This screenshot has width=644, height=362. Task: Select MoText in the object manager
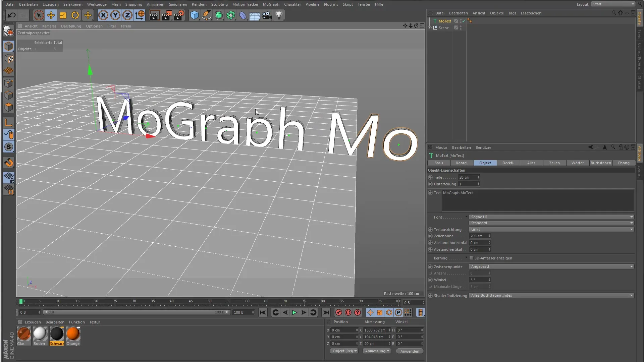[445, 21]
